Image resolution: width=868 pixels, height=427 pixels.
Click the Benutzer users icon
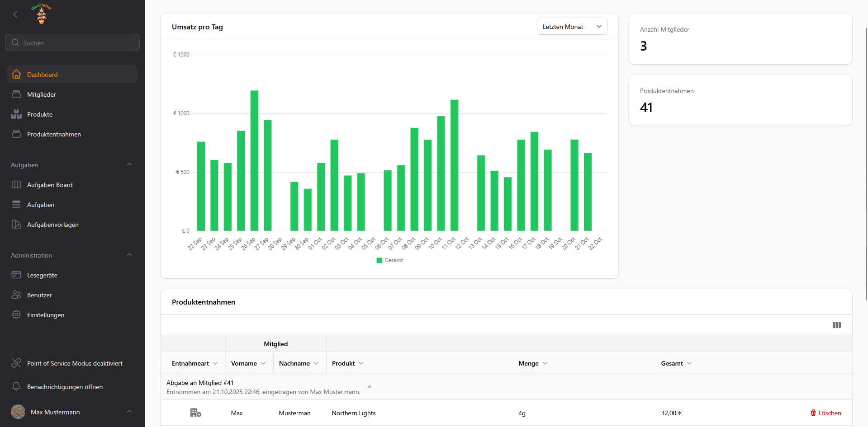coord(16,295)
